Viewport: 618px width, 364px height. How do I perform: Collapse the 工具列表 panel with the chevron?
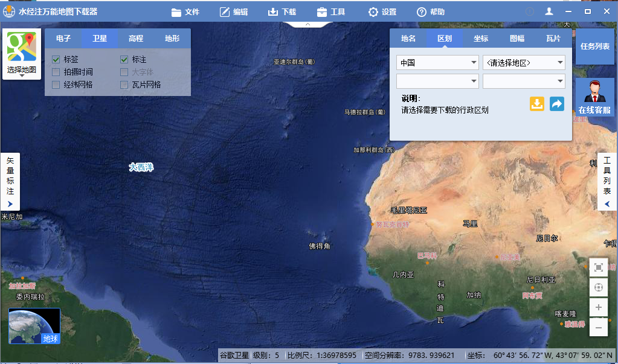pos(607,204)
